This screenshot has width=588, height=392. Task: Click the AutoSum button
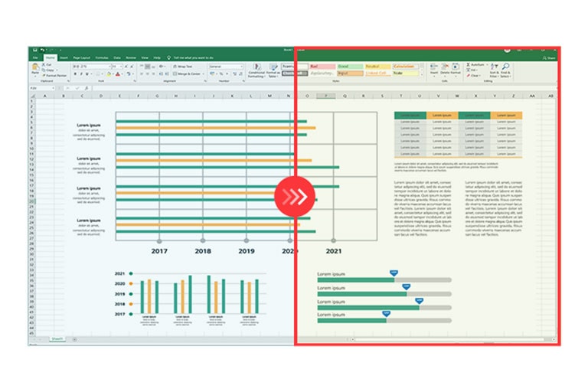tap(475, 65)
